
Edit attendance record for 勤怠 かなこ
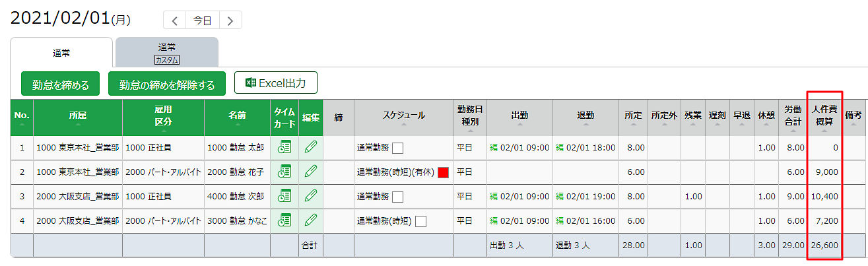311,220
